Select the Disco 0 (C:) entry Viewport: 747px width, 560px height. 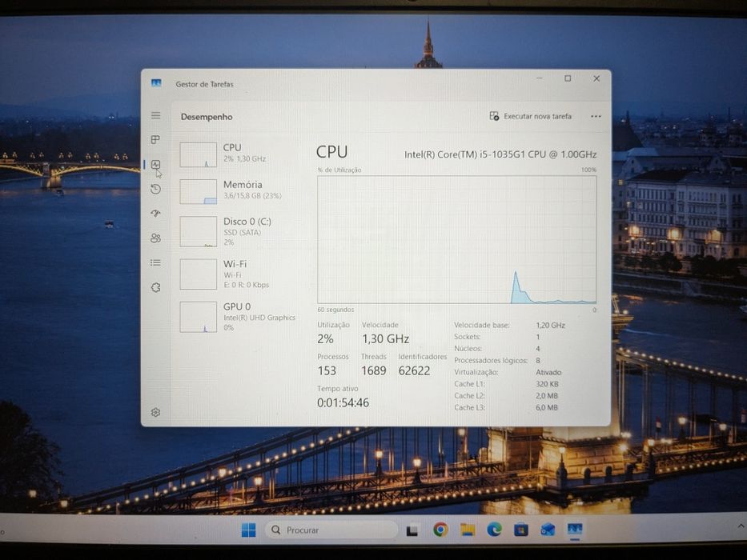239,232
